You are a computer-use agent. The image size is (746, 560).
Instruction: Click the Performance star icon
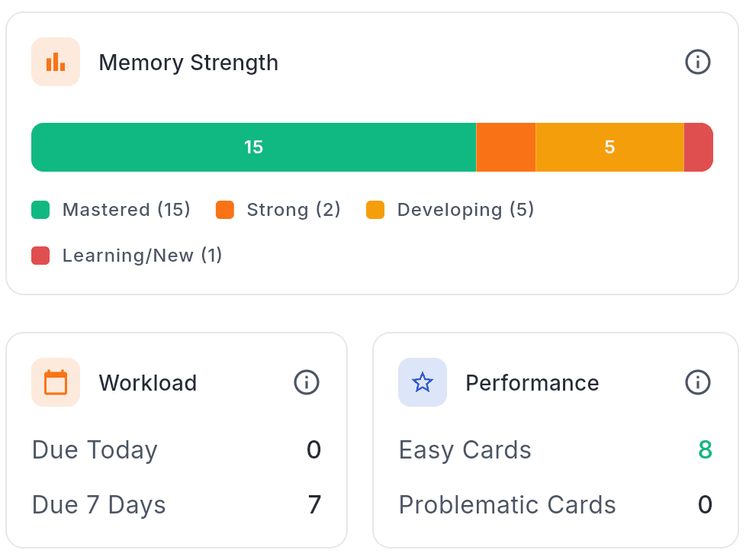[x=423, y=382]
